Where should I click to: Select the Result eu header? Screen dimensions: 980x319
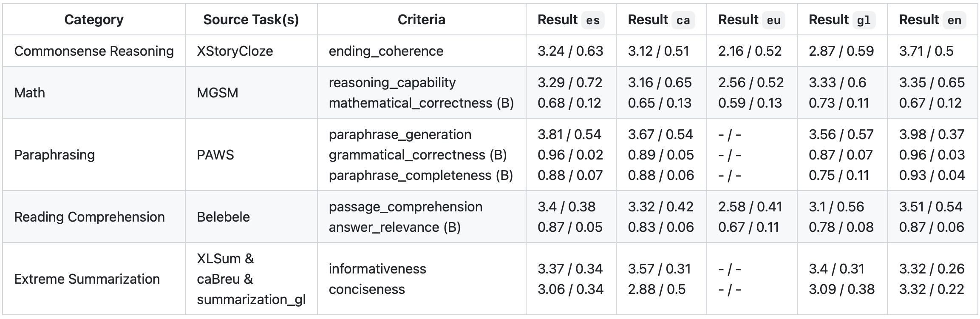click(x=752, y=20)
